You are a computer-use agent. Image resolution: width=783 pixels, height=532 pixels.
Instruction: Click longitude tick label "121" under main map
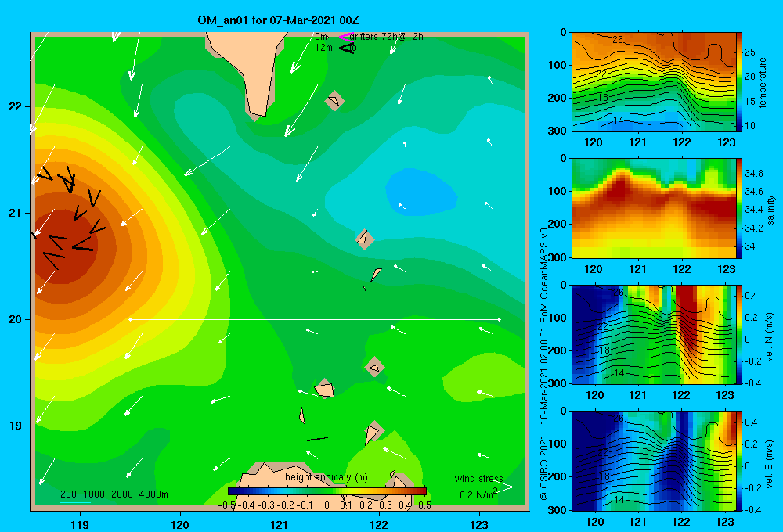280,524
